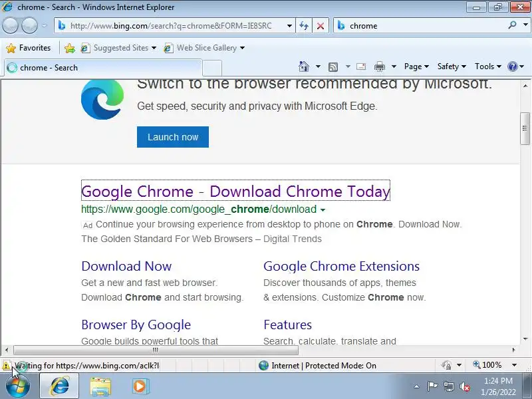The width and height of the screenshot is (532, 399).
Task: Click the Action Center flag icon
Action: click(432, 386)
